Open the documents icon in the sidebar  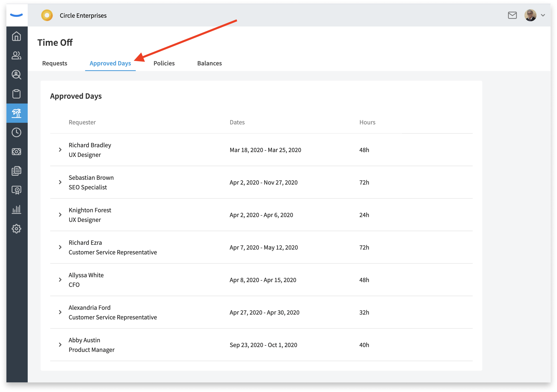tap(17, 171)
